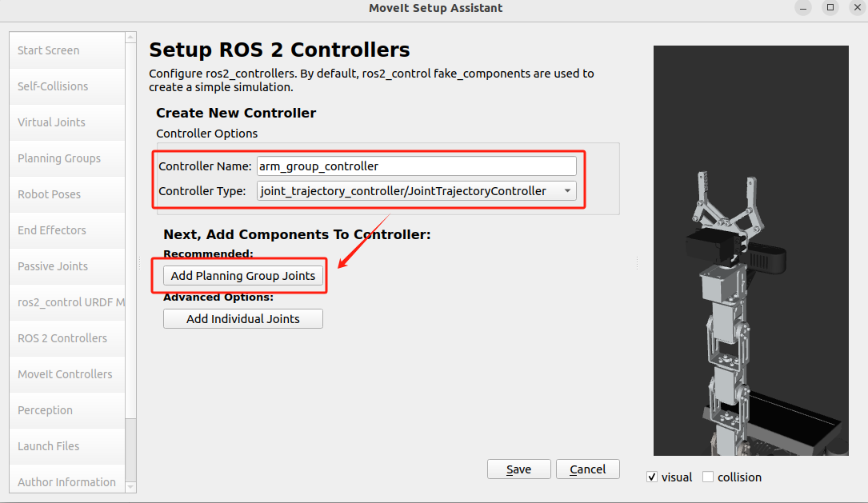Minimize the MoveIt Setup Assistant window
This screenshot has width=868, height=503.
803,8
